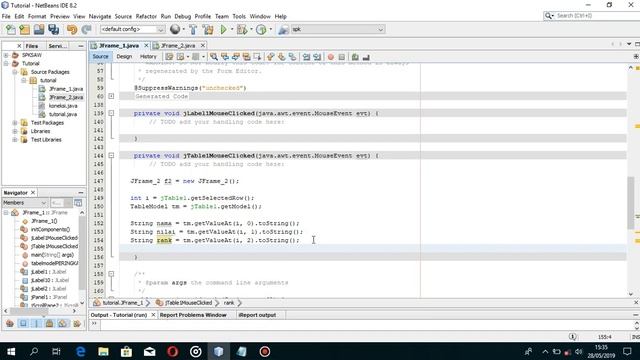Click the Debug Project icon
The width and height of the screenshot is (640, 360).
242,29
